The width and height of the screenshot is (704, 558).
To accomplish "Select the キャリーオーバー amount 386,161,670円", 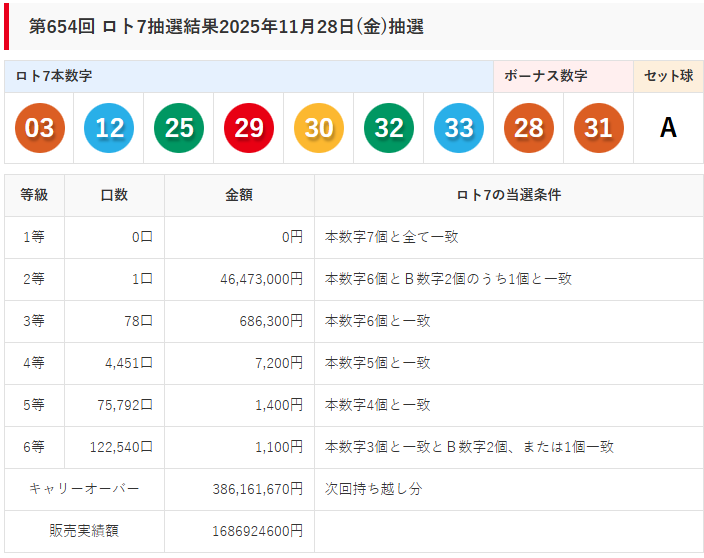I will pyautogui.click(x=257, y=489).
